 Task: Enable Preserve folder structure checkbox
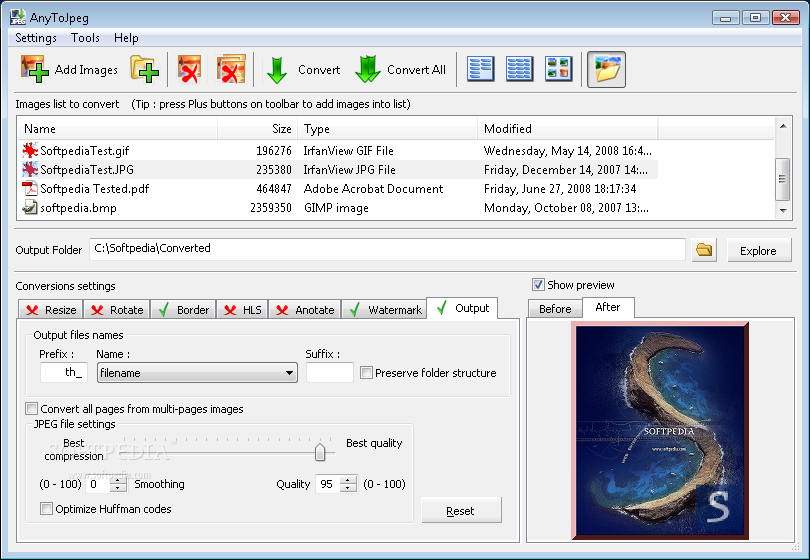366,372
